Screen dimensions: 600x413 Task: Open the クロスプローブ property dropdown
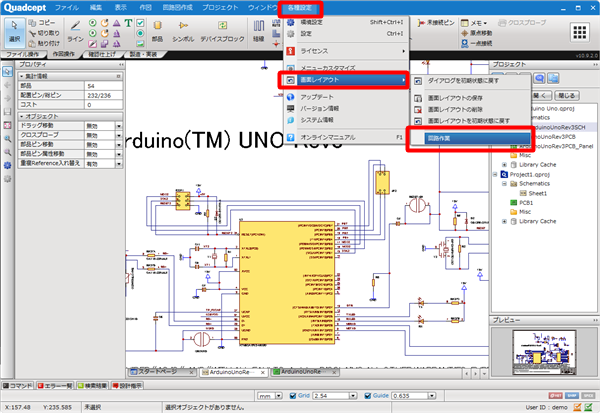coord(119,135)
